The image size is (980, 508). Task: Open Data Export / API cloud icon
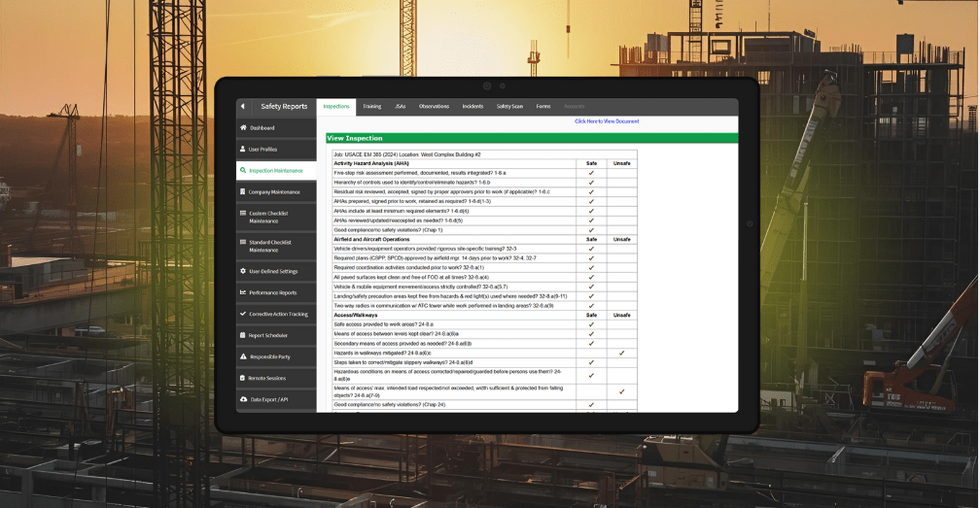tap(242, 399)
